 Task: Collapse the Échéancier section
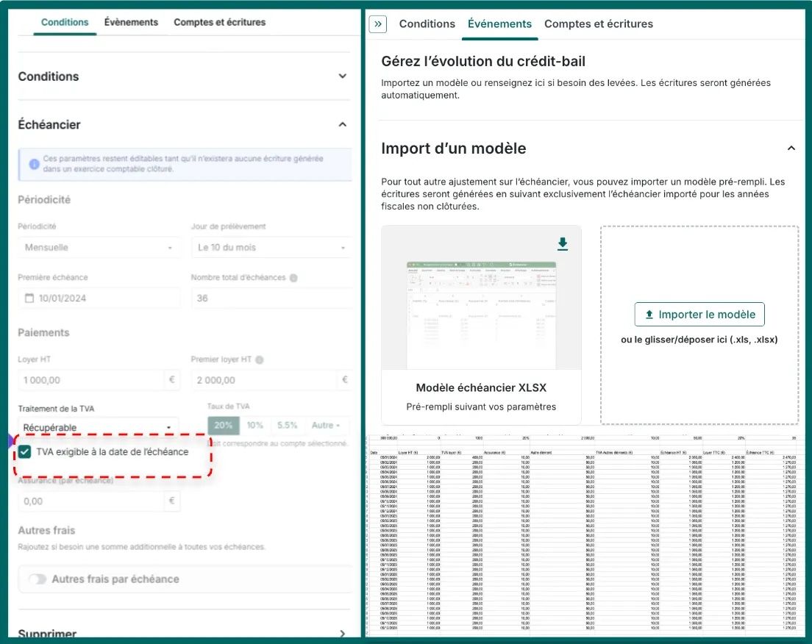click(x=342, y=125)
